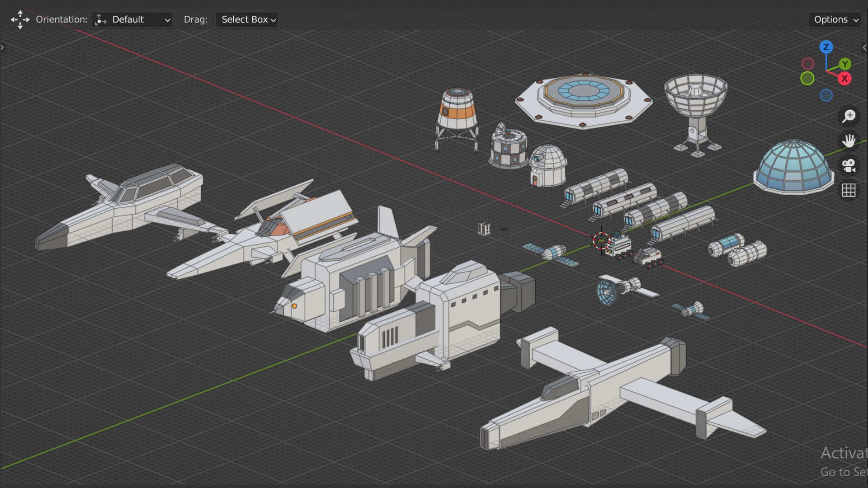This screenshot has height=488, width=868.
Task: Click the Move tool icon in header
Action: tap(20, 19)
